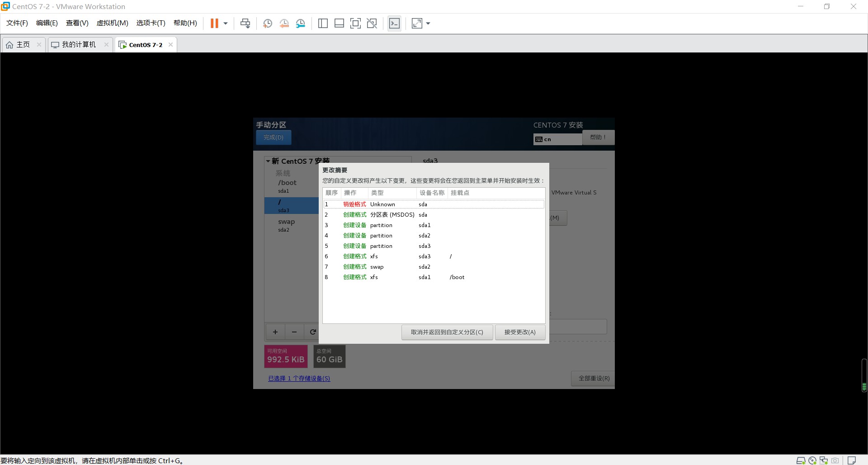Click the 顺序 column header
Screen dimensions: 868x465
coord(332,193)
